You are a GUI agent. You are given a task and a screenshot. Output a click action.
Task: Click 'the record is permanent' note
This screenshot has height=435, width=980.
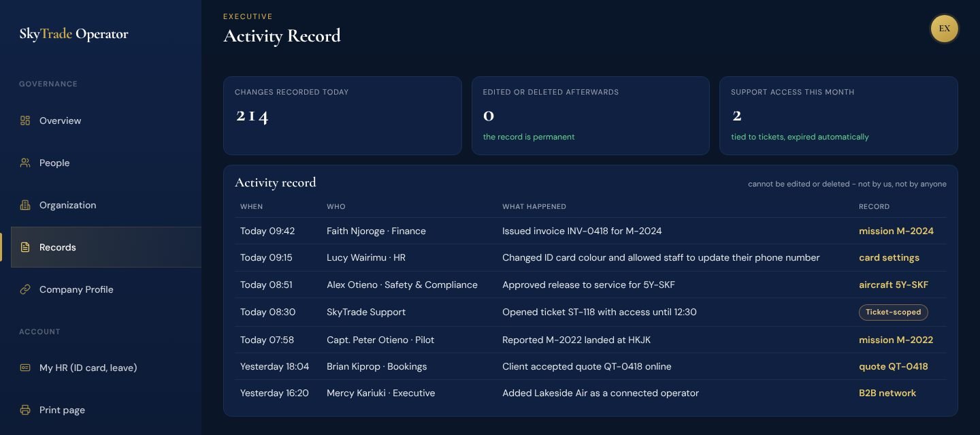529,137
